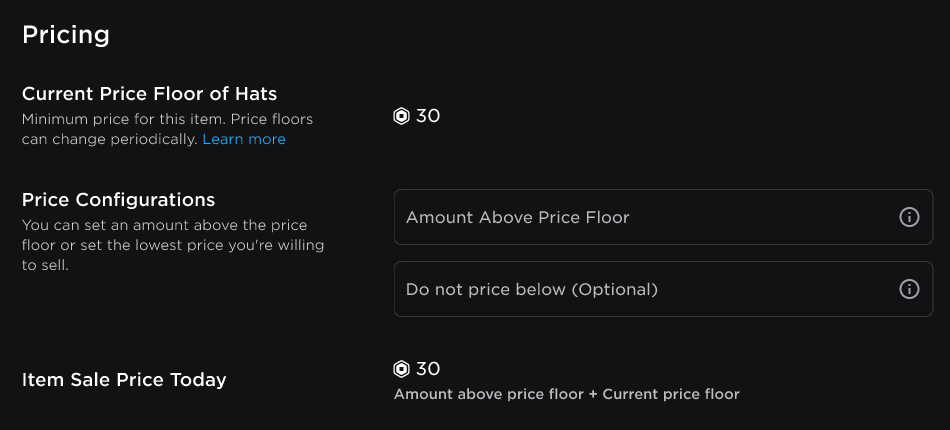Image resolution: width=950 pixels, height=430 pixels.
Task: Click the Price Configurations title
Action: coord(118,200)
